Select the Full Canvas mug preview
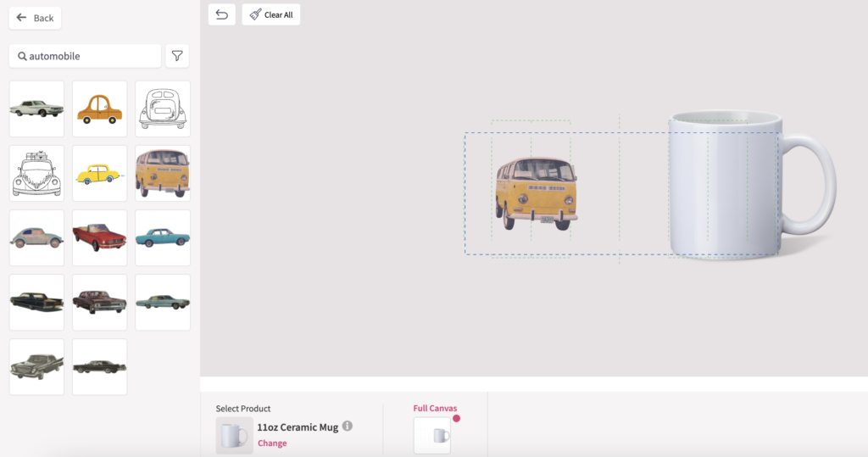The height and width of the screenshot is (457, 868). [x=432, y=436]
